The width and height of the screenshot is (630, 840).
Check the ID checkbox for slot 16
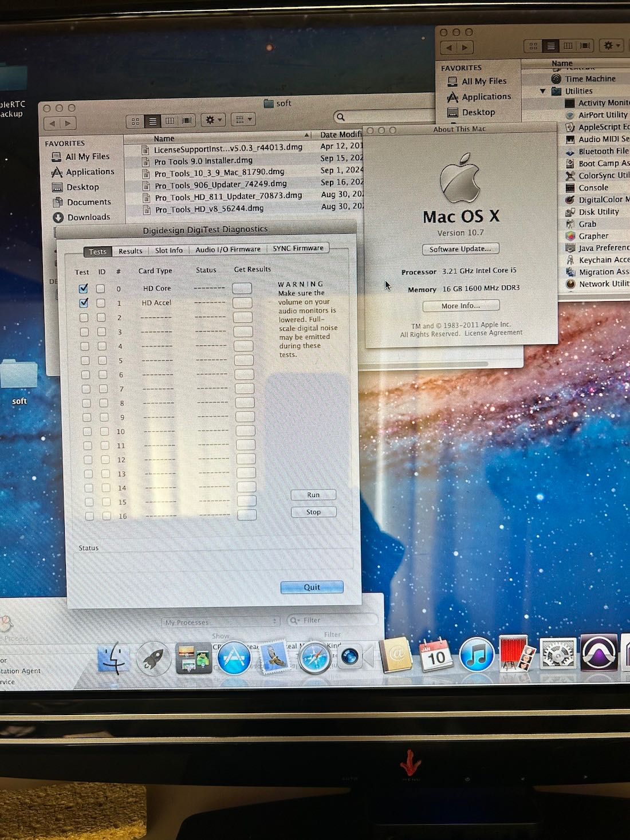pyautogui.click(x=107, y=516)
